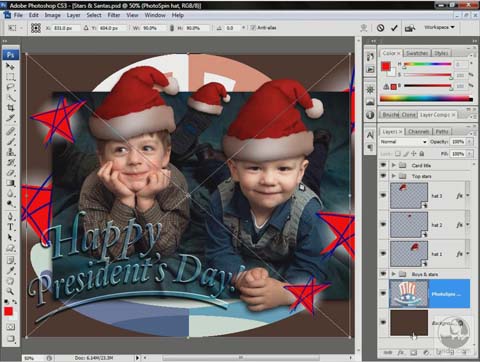Commit the transform with the checkmark
The image size is (480, 362).
click(x=394, y=28)
